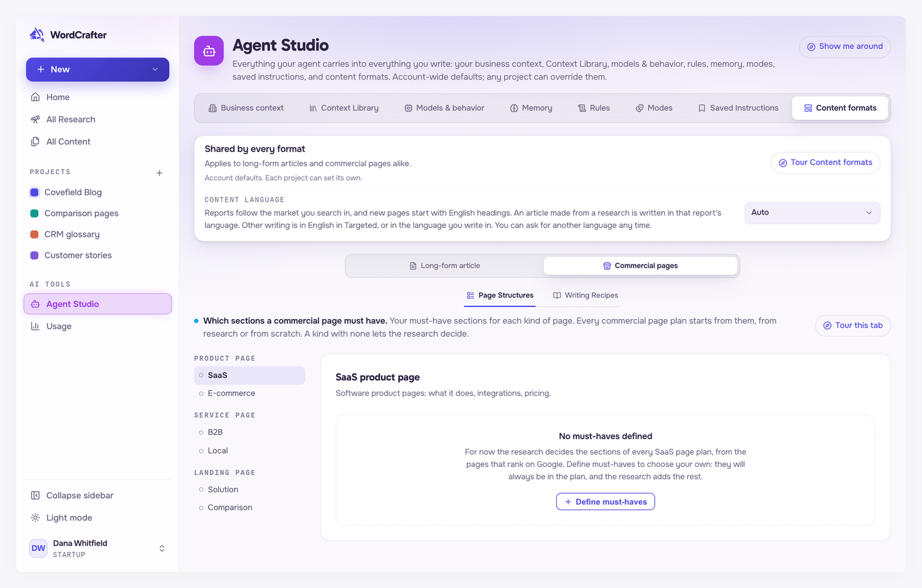
Task: Select Local service page type
Action: [x=250, y=450]
